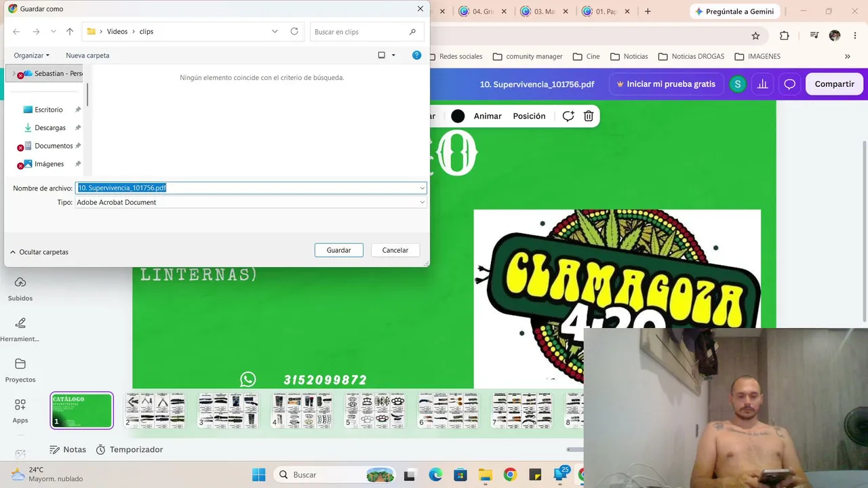Click the Cancelar button
Image resolution: width=868 pixels, height=488 pixels.
point(395,250)
